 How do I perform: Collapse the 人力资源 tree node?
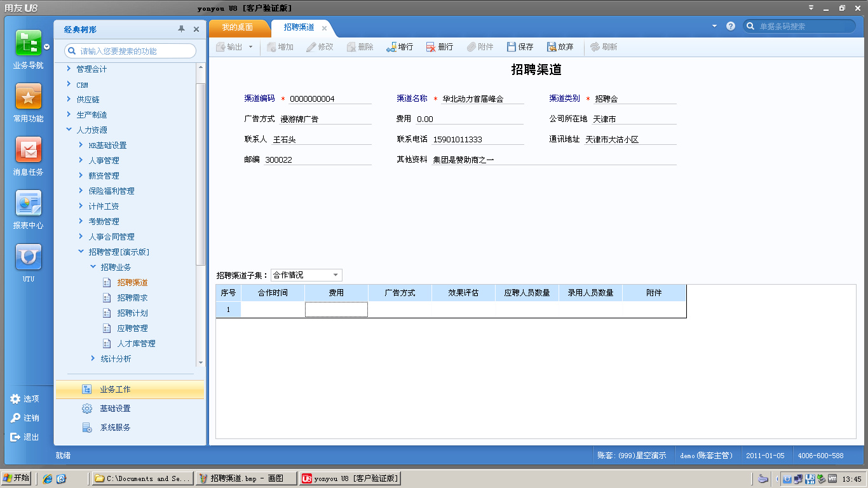[69, 130]
